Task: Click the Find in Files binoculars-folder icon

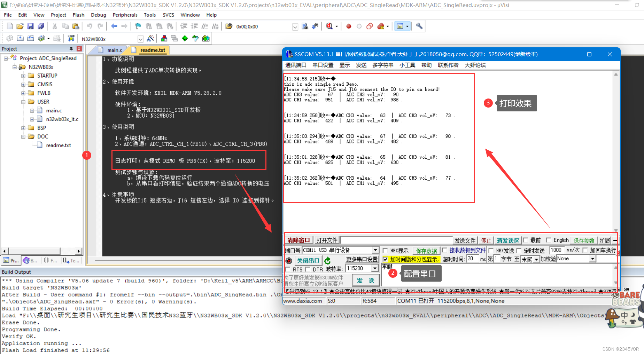Action: (x=229, y=26)
